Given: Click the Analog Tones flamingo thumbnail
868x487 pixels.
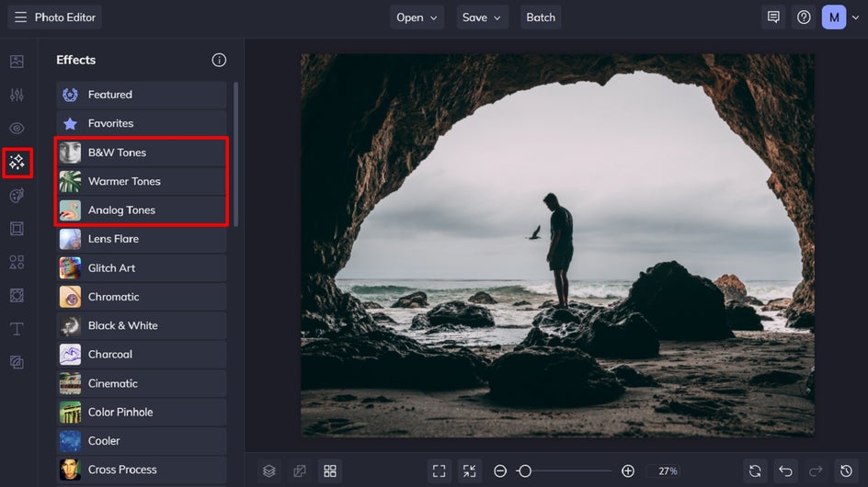Looking at the screenshot, I should tap(70, 210).
